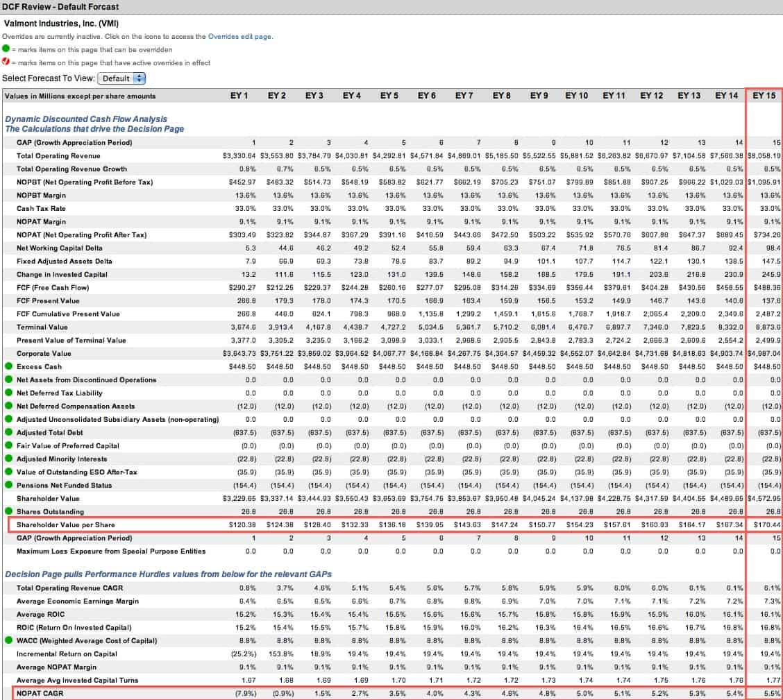This screenshot has height=700, width=783.
Task: Select the Average ROIC row label
Action: click(40, 614)
